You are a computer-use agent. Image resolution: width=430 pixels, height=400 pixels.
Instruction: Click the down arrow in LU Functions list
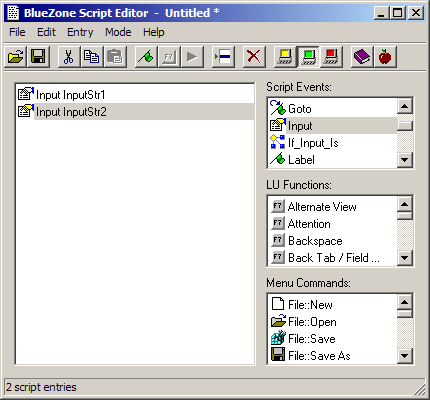click(x=405, y=257)
